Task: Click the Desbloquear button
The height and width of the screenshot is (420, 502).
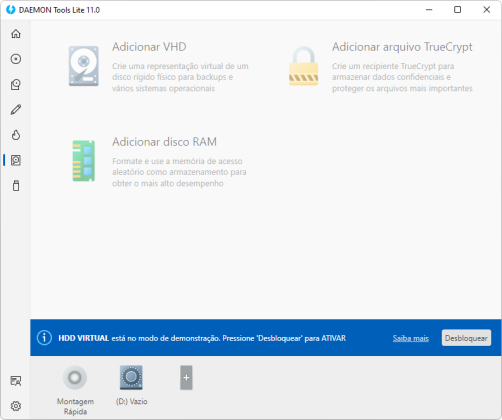Action: pyautogui.click(x=466, y=338)
